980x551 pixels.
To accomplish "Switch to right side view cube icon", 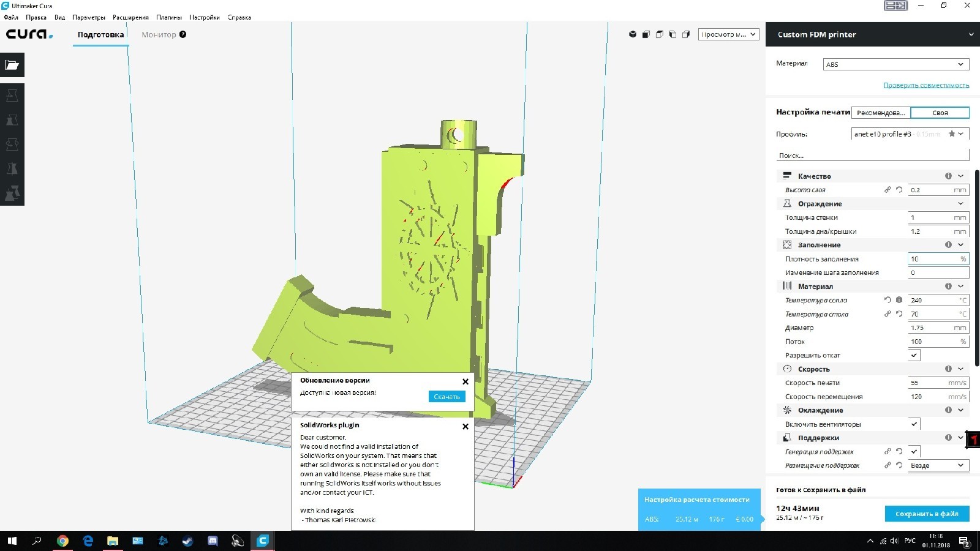I will tap(686, 34).
